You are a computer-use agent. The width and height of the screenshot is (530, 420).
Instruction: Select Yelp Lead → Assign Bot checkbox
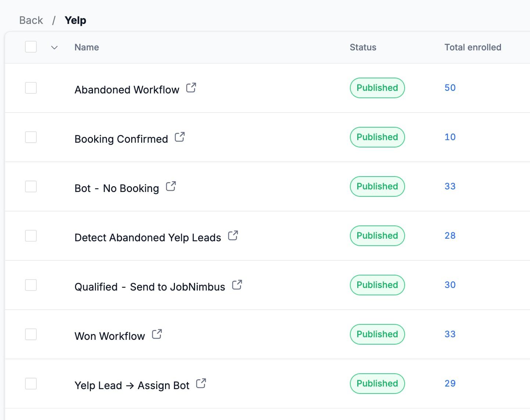(x=31, y=384)
